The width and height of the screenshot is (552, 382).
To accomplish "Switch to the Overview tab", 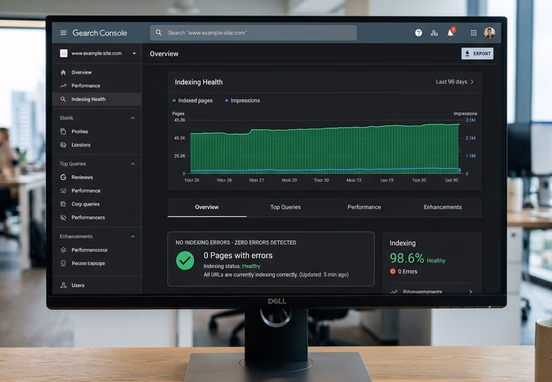I will coord(207,207).
